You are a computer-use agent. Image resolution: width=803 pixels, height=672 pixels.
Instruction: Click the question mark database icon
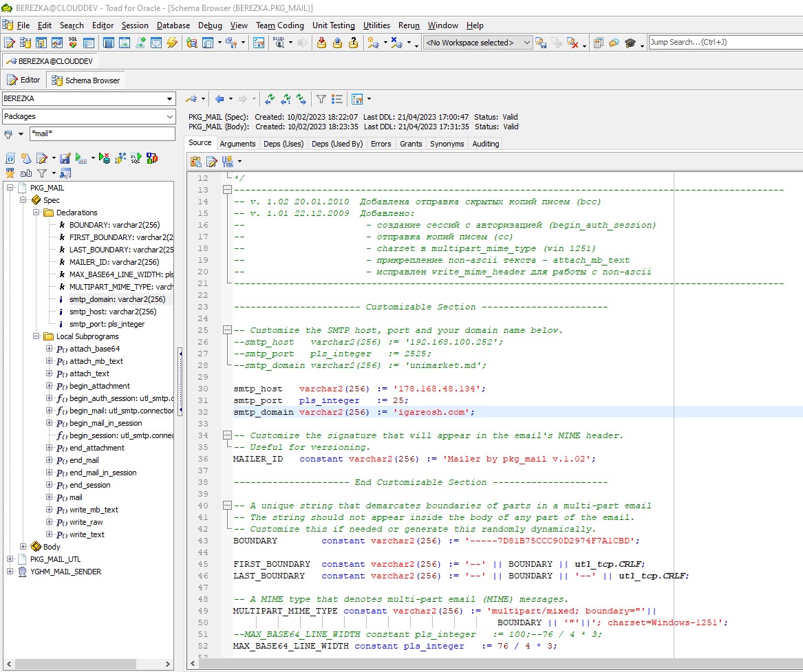click(x=354, y=43)
